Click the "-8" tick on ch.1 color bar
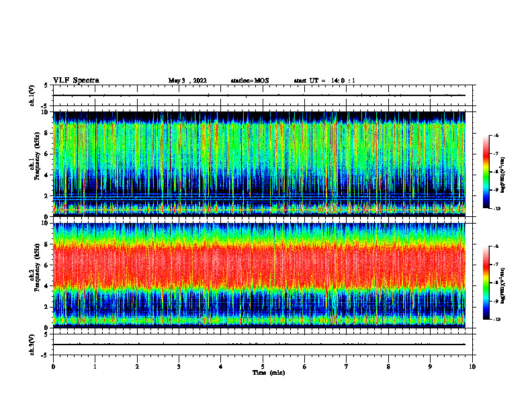 point(496,172)
